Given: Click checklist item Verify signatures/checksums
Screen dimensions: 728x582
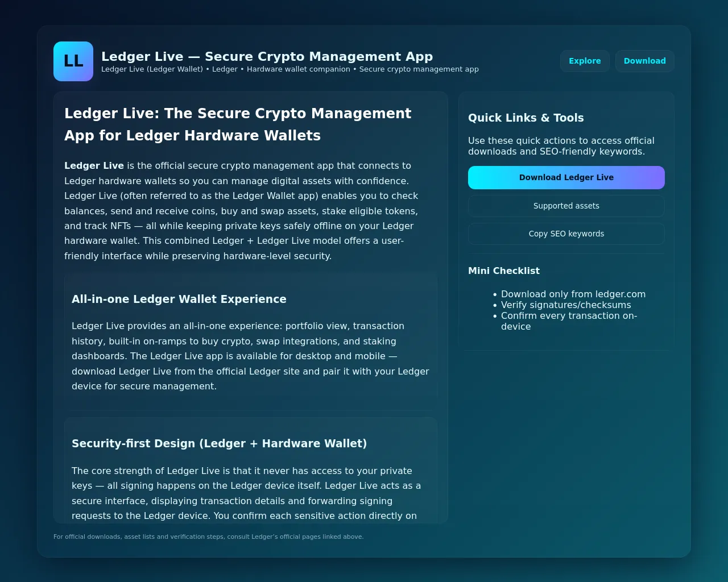Looking at the screenshot, I should coord(566,305).
